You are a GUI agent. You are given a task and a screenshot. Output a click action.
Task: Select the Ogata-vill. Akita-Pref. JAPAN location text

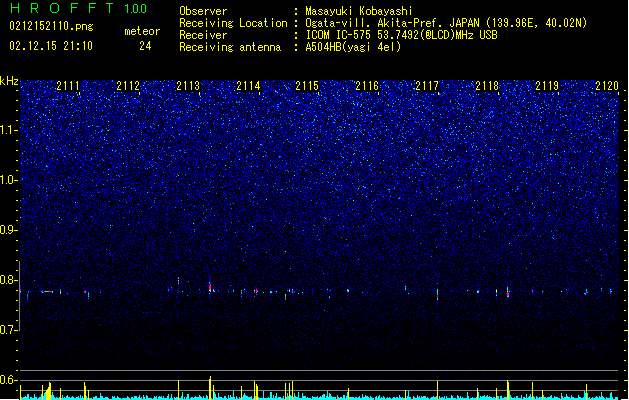(x=446, y=23)
